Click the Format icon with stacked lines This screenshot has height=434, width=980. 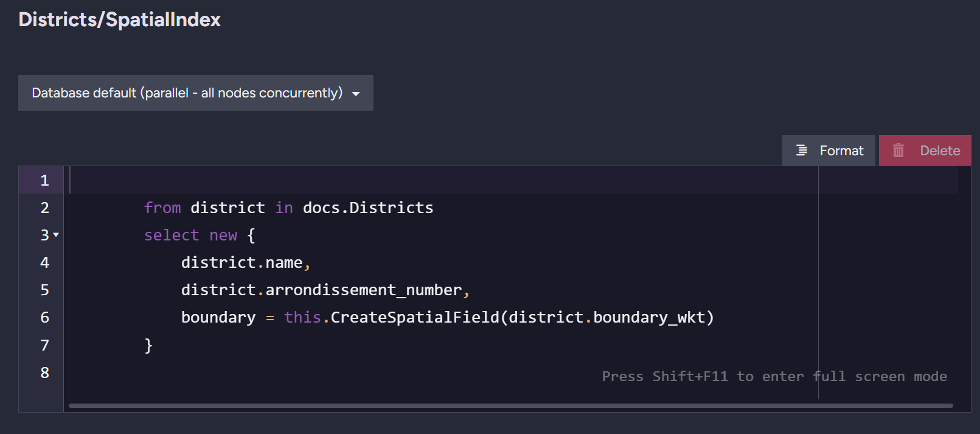[802, 150]
